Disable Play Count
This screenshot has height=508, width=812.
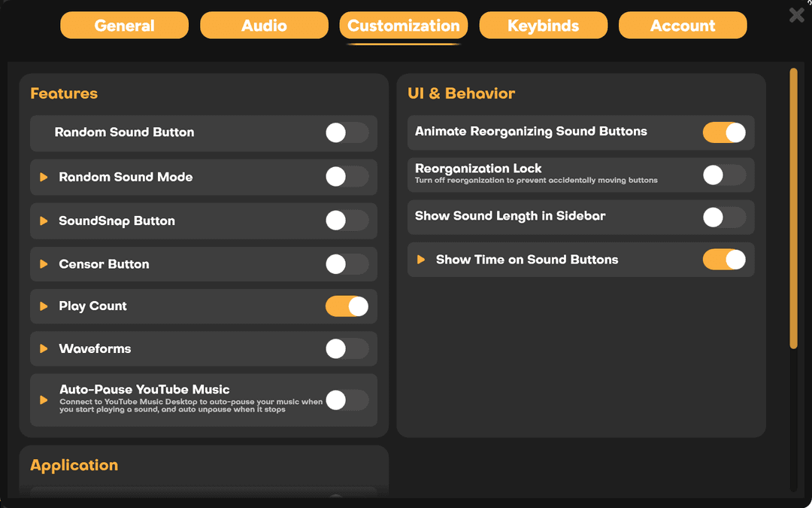tap(347, 306)
